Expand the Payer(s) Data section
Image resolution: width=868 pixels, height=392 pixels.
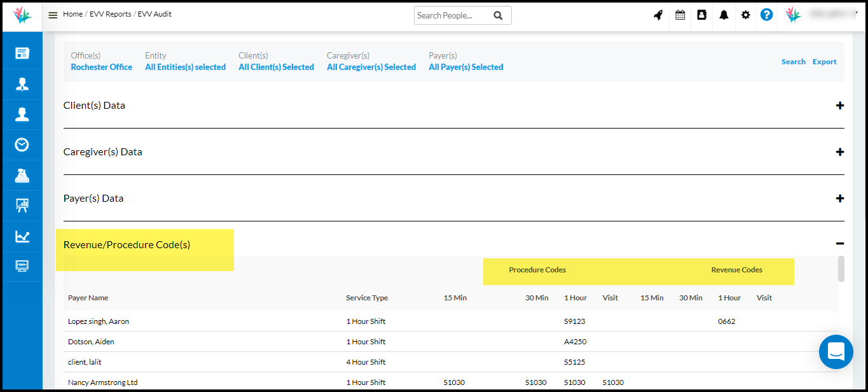[839, 199]
